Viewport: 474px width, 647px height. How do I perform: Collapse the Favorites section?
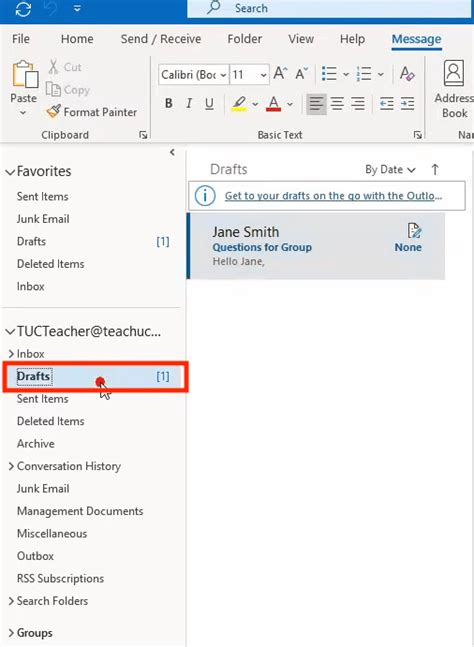click(10, 172)
